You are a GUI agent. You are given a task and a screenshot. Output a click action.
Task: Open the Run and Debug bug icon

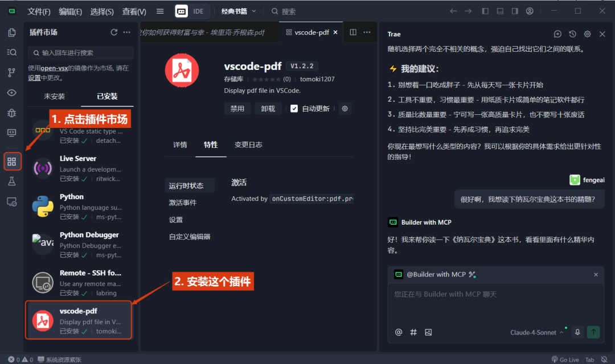click(x=12, y=113)
